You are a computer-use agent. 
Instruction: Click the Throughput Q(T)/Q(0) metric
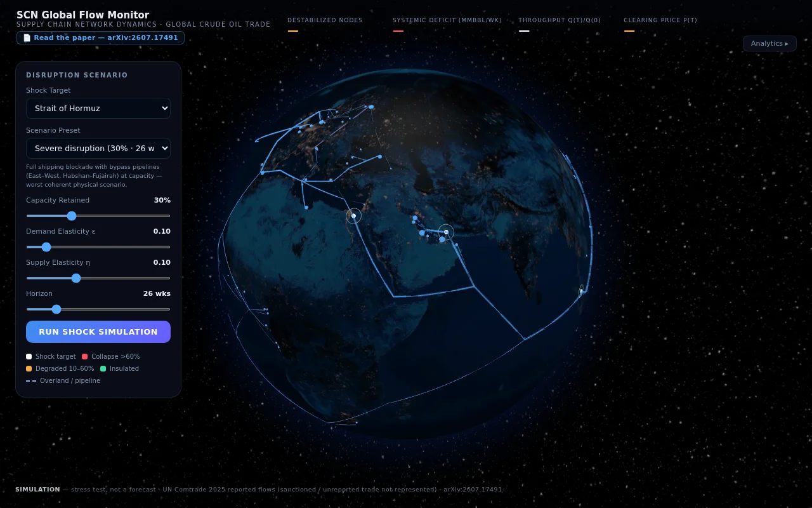[x=560, y=24]
